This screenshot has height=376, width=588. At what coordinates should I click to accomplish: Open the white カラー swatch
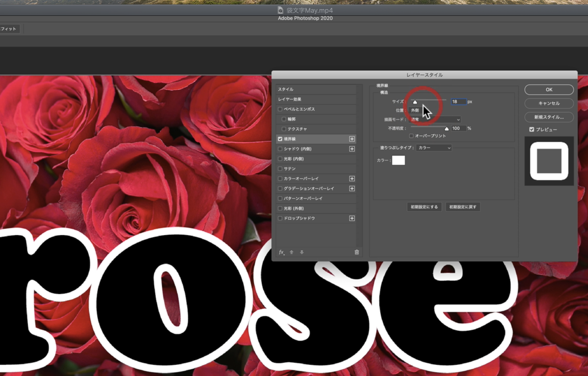[x=398, y=160]
